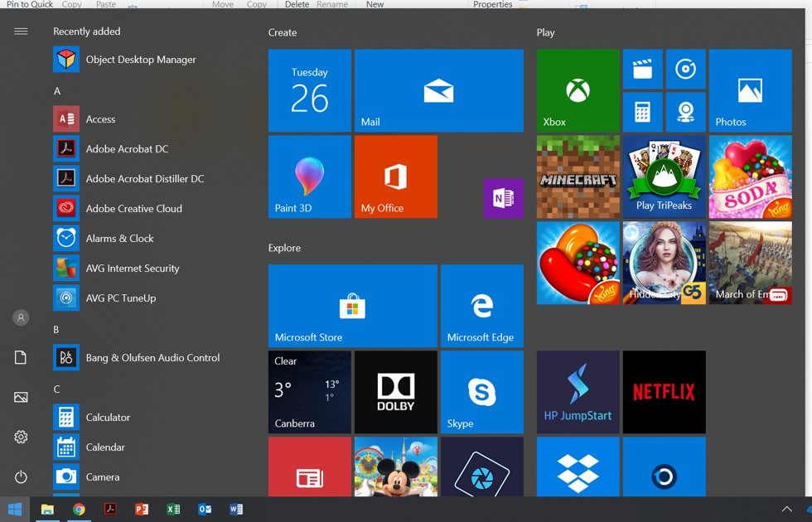Open the user account icon

point(21,318)
